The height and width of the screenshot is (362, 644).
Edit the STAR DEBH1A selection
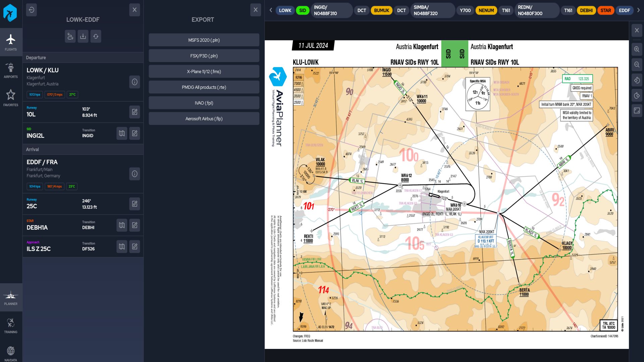(135, 225)
